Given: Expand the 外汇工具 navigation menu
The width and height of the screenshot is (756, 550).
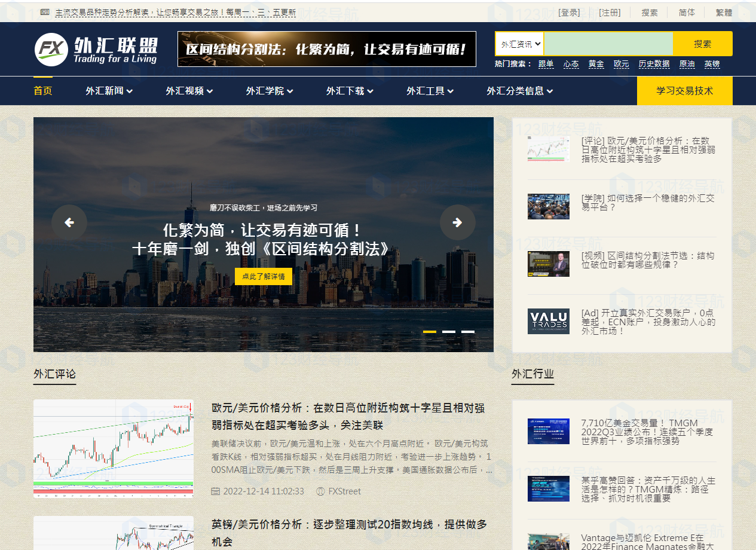Looking at the screenshot, I should tap(430, 91).
